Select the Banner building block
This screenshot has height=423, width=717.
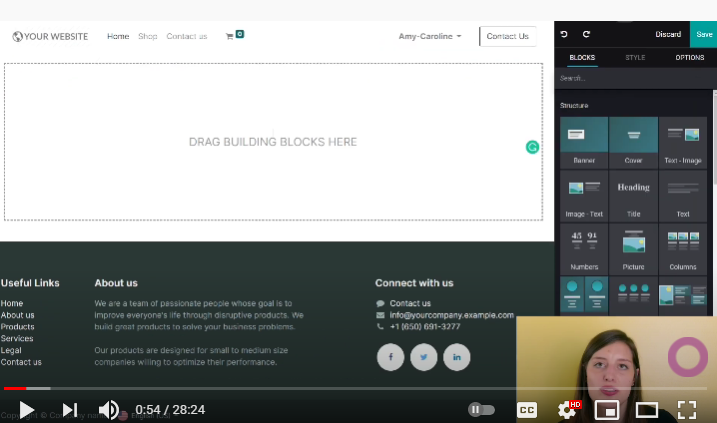point(584,142)
